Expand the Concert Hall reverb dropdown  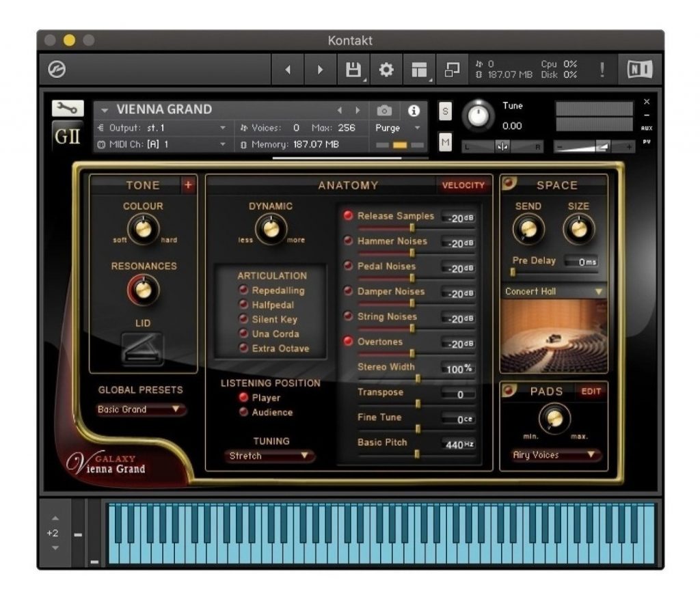[554, 291]
